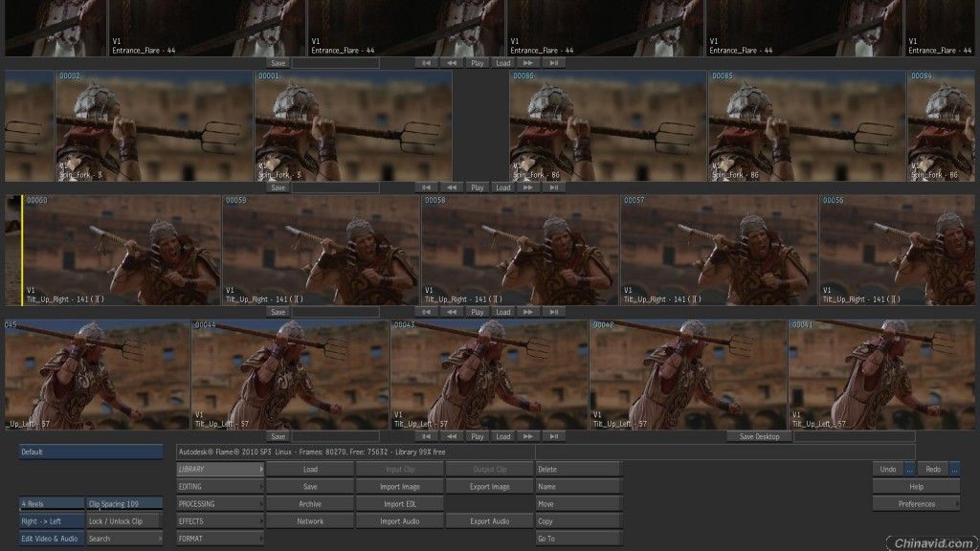This screenshot has width=980, height=551.
Task: Fast-forward the Entrance_Flare reel
Action: pos(528,63)
